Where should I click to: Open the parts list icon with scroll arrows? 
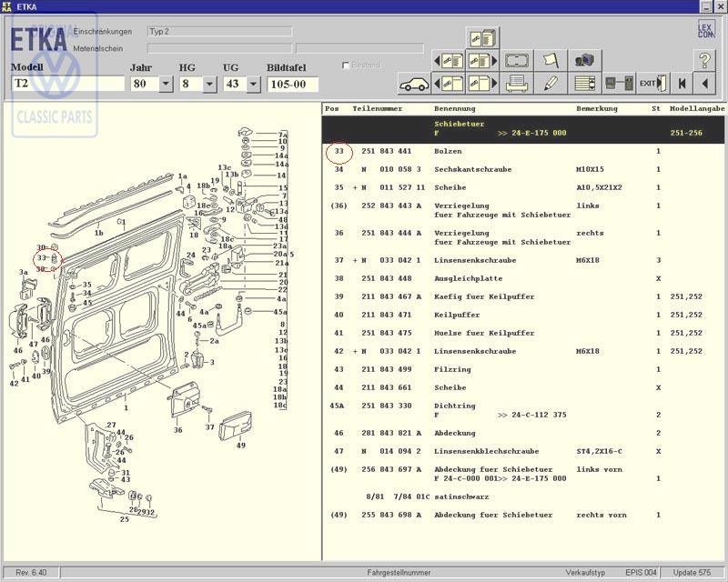point(587,84)
